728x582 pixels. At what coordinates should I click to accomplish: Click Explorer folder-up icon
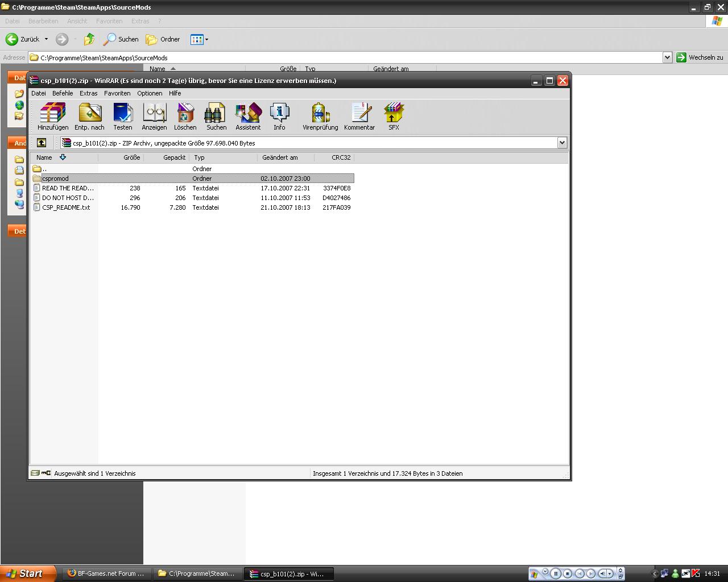point(89,39)
